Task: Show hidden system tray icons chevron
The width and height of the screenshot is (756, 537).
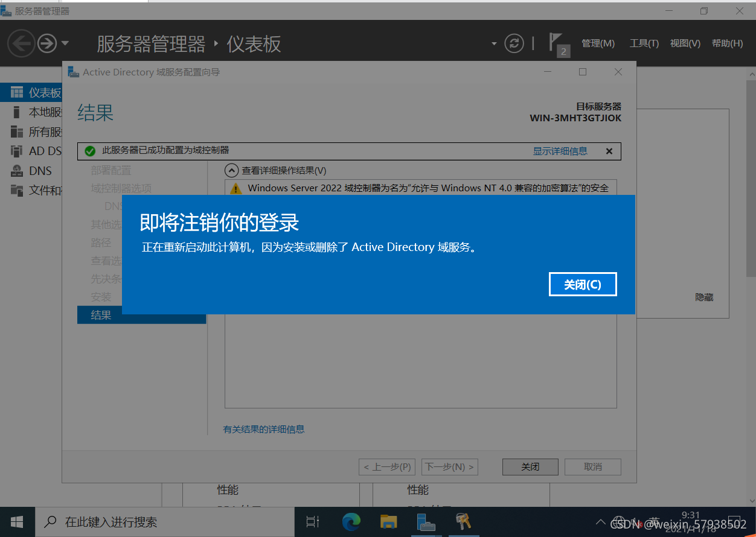Action: click(600, 522)
